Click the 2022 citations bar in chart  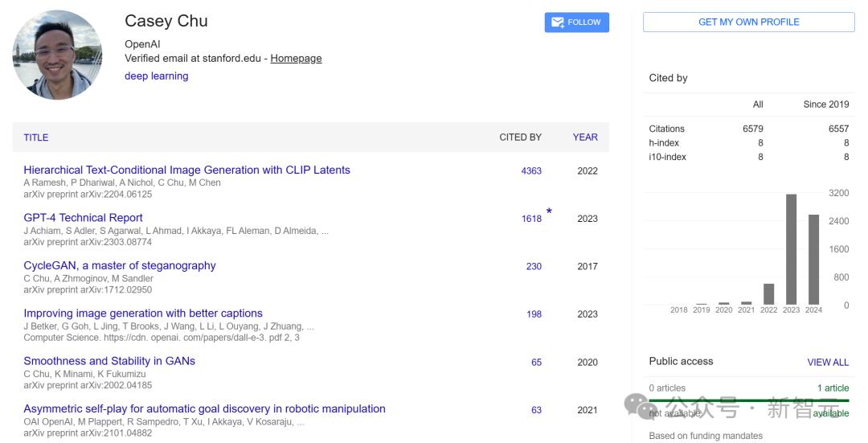(768, 294)
